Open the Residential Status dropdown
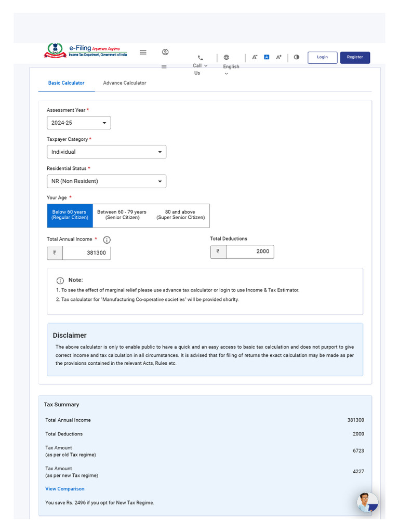 [107, 181]
